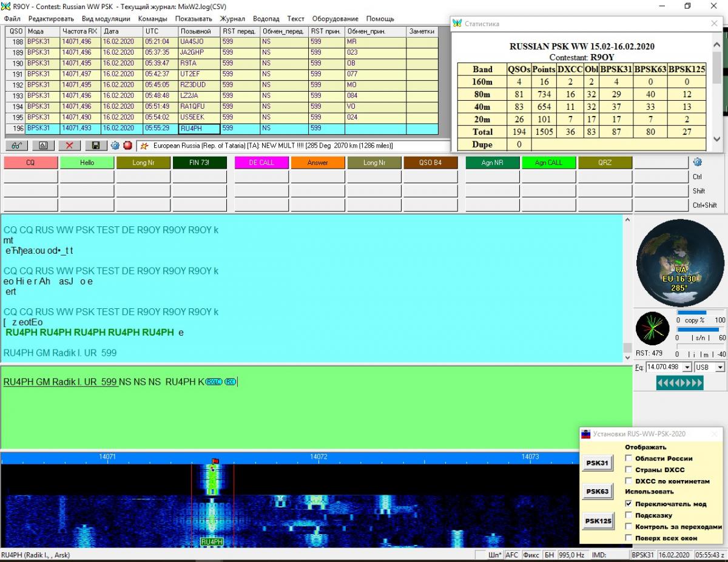Open the gear settings beside the log toolbar
The height and width of the screenshot is (562, 728).
point(115,146)
